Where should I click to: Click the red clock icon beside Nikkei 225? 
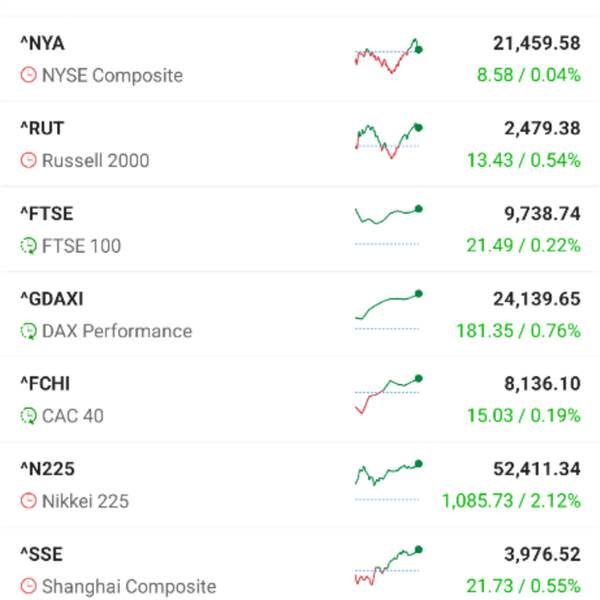(29, 501)
